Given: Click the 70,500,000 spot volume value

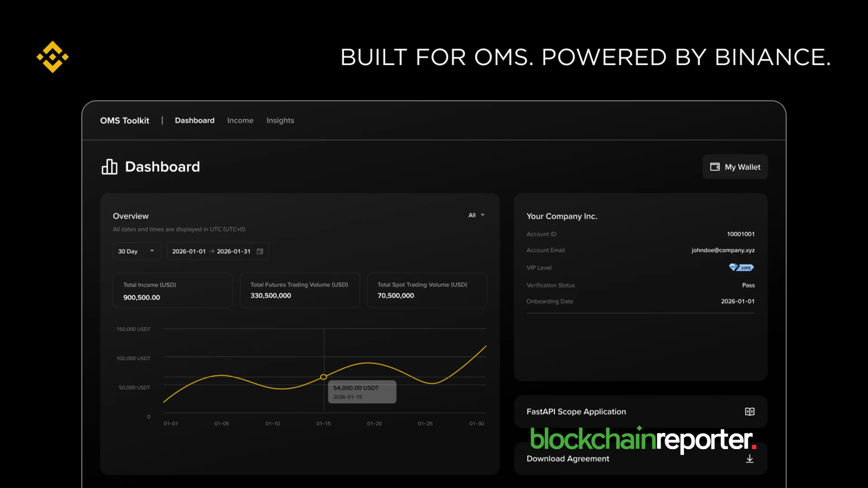Looking at the screenshot, I should coord(396,296).
